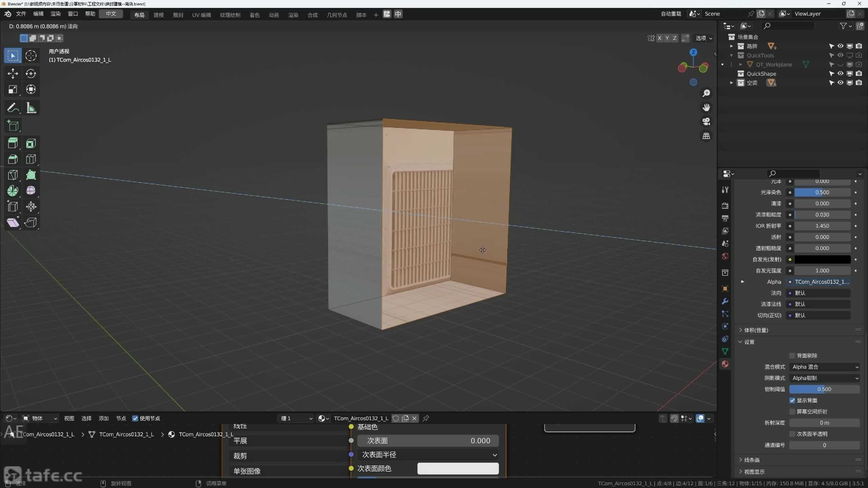
Task: Click the Alpha texture link field
Action: click(822, 282)
